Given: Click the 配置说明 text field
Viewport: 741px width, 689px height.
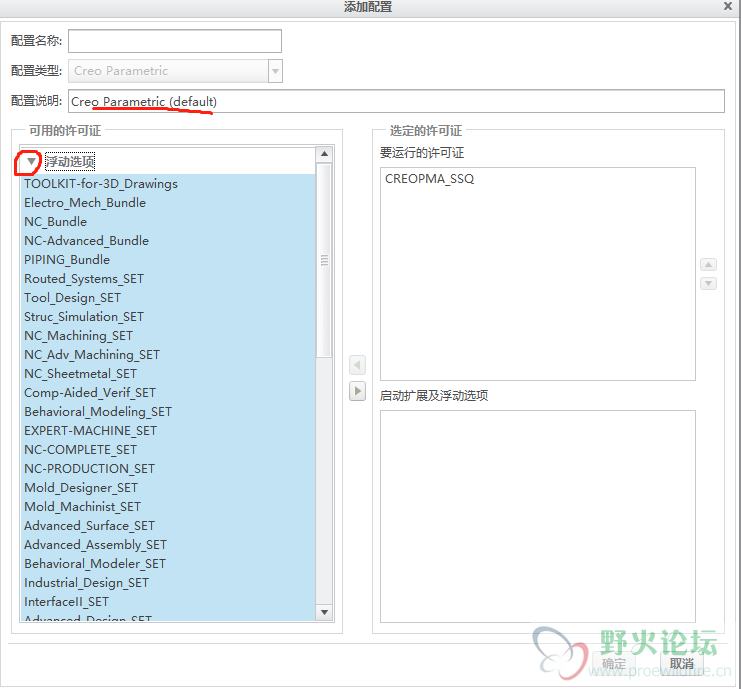Looking at the screenshot, I should pyautogui.click(x=396, y=101).
